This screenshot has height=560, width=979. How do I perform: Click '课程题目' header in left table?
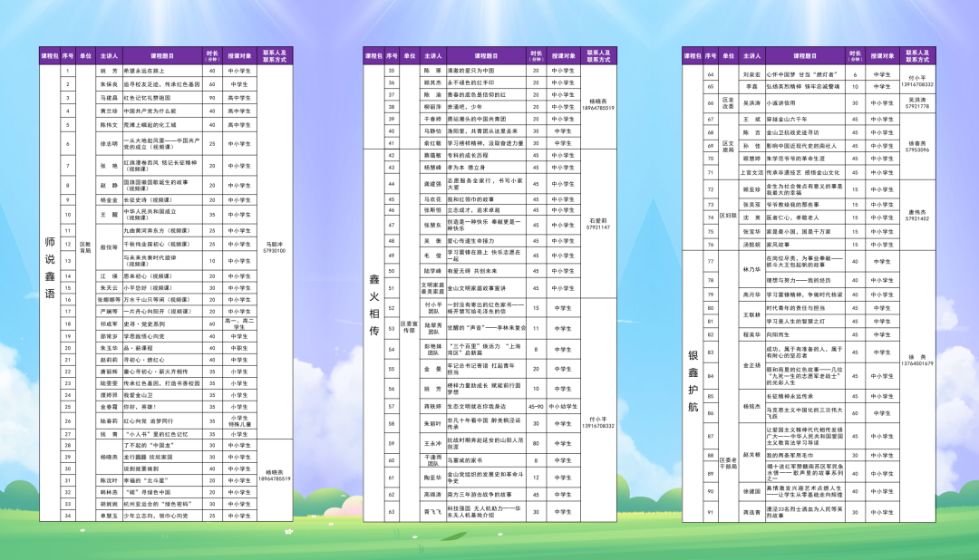click(x=162, y=56)
